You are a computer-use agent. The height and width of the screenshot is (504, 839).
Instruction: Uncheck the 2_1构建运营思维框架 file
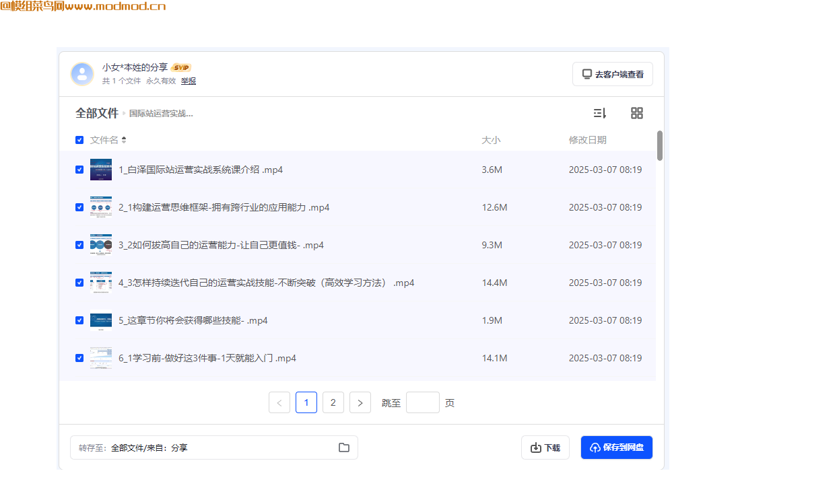click(x=79, y=207)
